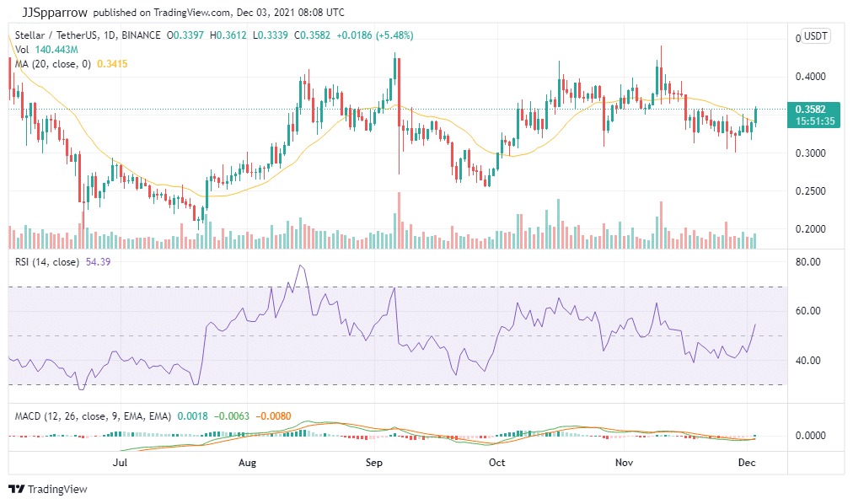
Task: Click the Dec date label on time axis
Action: 747,463
